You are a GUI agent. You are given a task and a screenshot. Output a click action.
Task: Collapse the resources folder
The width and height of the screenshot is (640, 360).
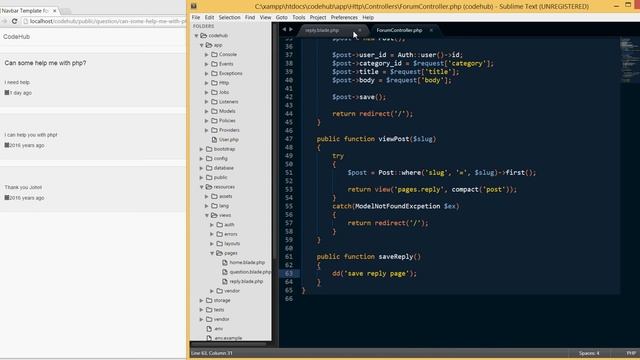tap(202, 187)
